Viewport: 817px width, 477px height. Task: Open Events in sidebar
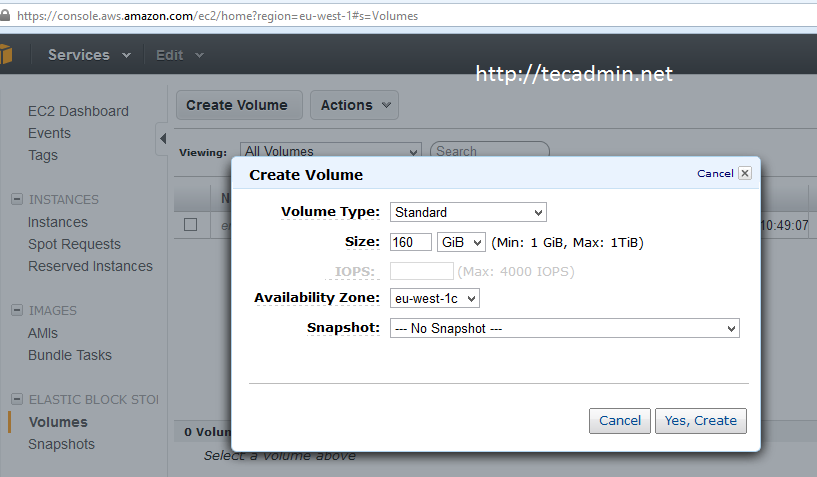[49, 133]
